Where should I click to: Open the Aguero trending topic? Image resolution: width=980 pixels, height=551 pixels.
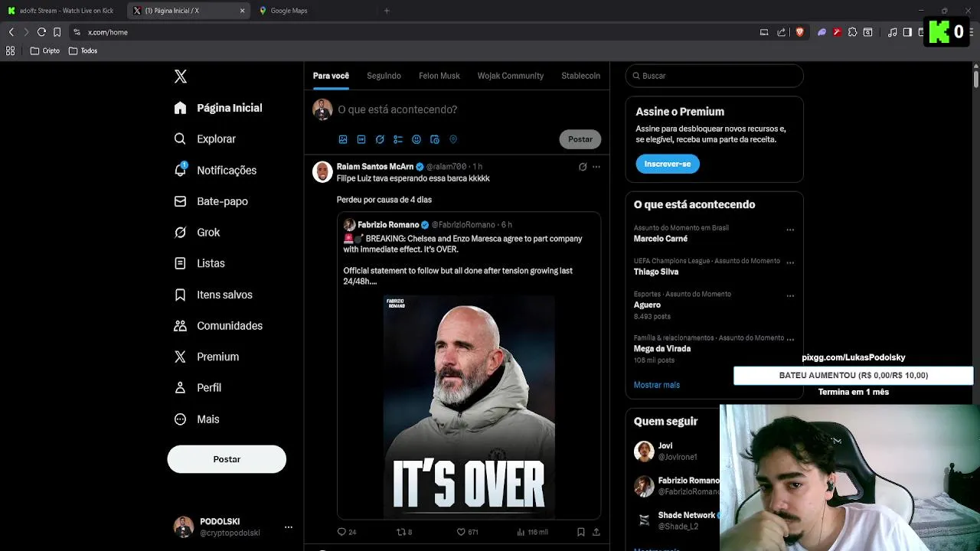(647, 305)
